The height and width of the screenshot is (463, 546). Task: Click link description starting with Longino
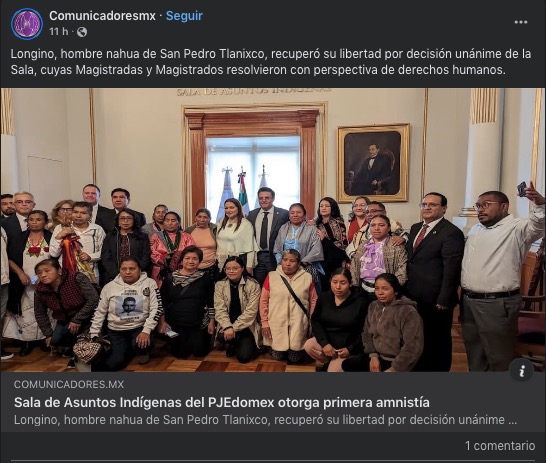265,420
